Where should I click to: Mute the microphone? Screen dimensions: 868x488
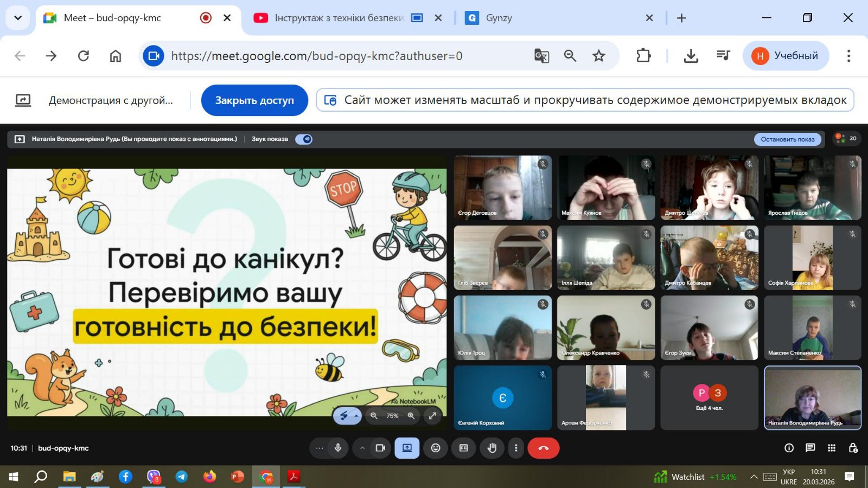[x=338, y=448]
